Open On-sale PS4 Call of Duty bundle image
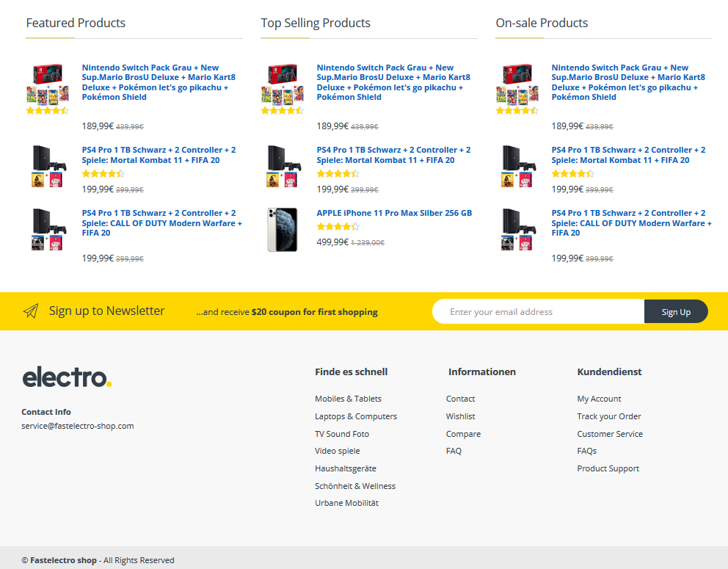 tap(517, 230)
